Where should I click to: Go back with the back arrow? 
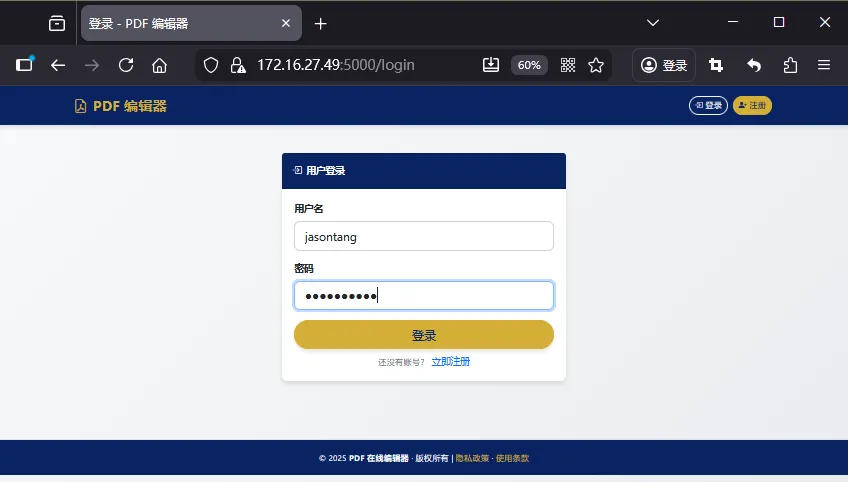58,65
